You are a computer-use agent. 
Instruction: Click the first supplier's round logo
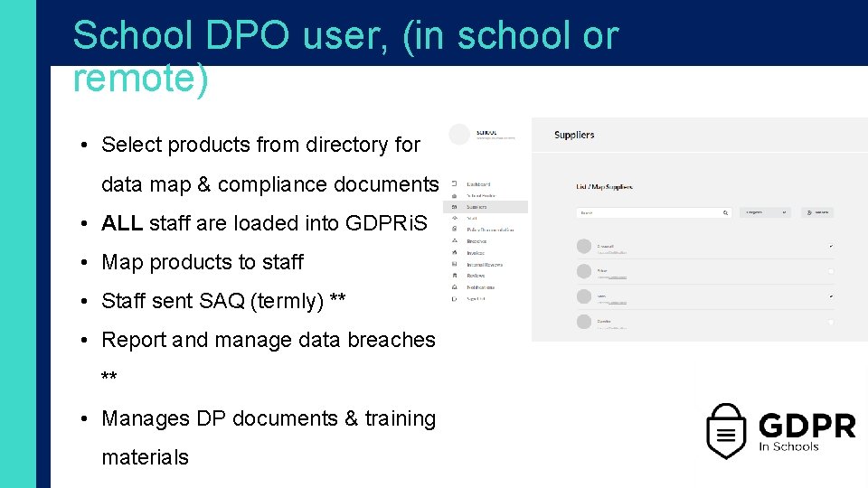click(584, 246)
